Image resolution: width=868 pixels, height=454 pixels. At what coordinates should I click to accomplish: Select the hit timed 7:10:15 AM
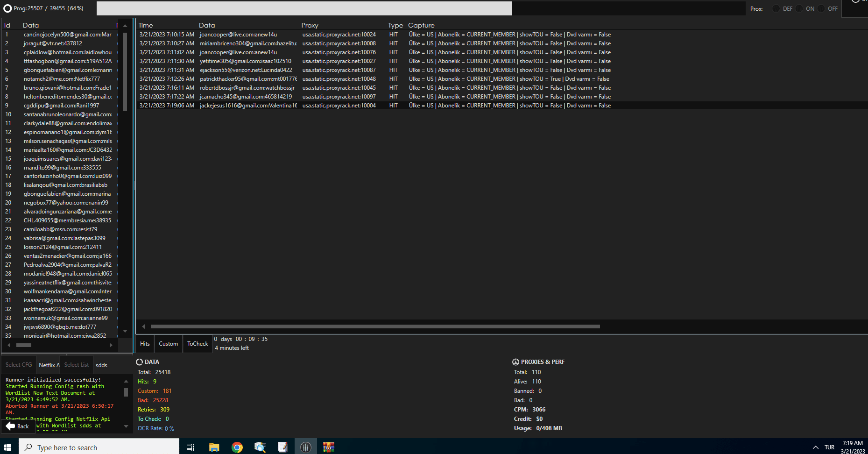(x=502, y=35)
